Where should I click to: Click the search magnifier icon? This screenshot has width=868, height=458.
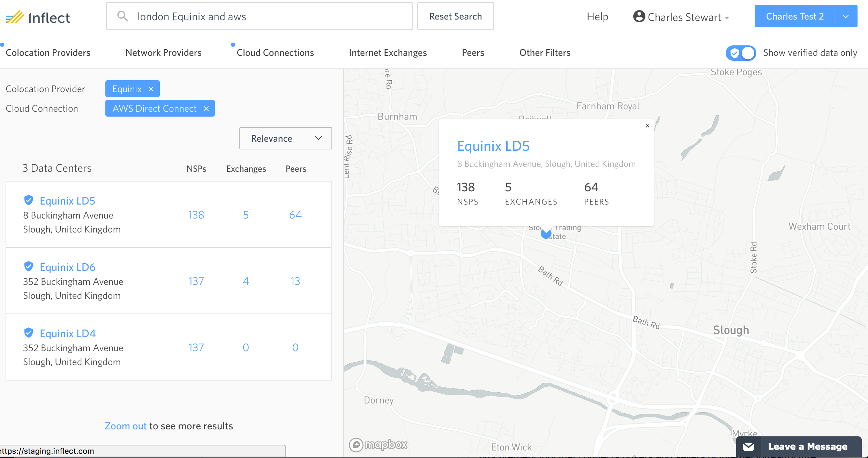(x=122, y=16)
